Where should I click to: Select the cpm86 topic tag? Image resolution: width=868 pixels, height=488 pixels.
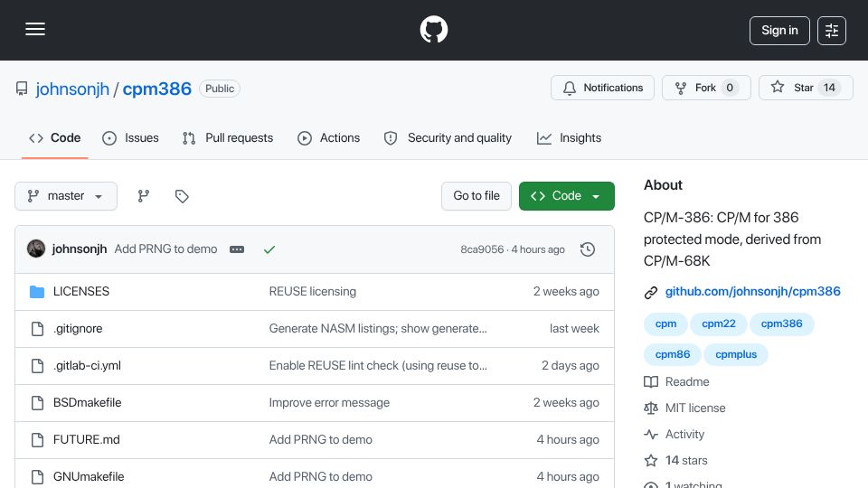(x=673, y=354)
